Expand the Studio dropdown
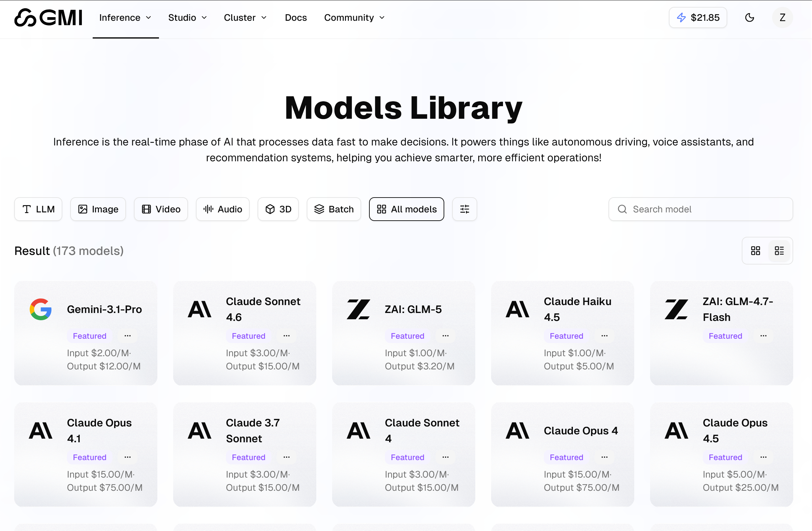The width and height of the screenshot is (812, 531). (187, 17)
